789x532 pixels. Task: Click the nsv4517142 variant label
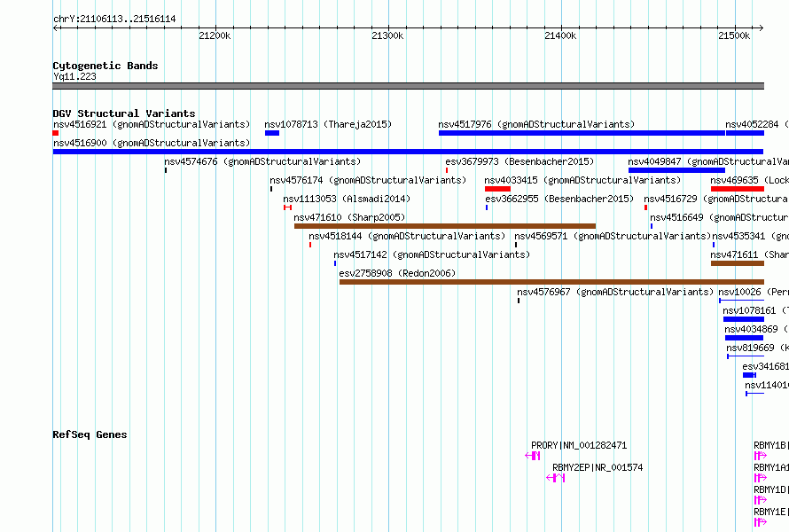[432, 254]
